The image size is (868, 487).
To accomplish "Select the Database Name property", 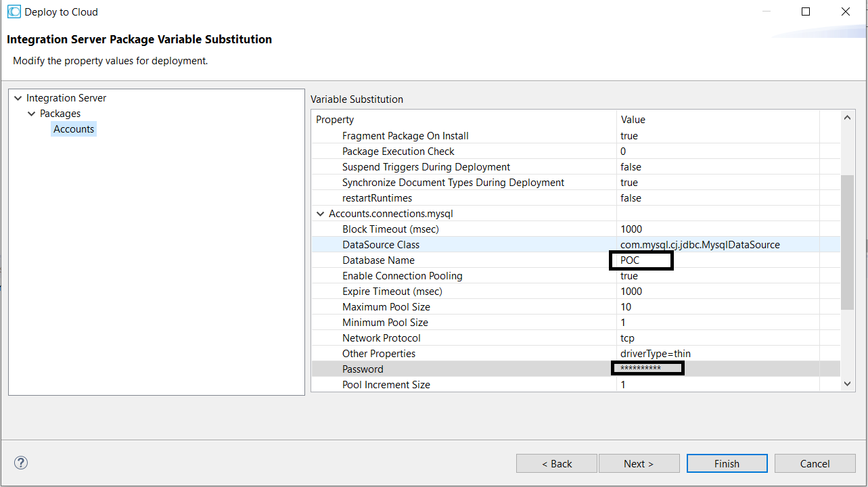I will (378, 260).
